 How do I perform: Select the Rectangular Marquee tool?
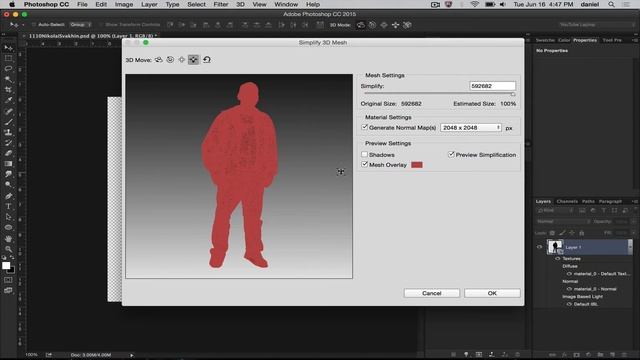8,58
